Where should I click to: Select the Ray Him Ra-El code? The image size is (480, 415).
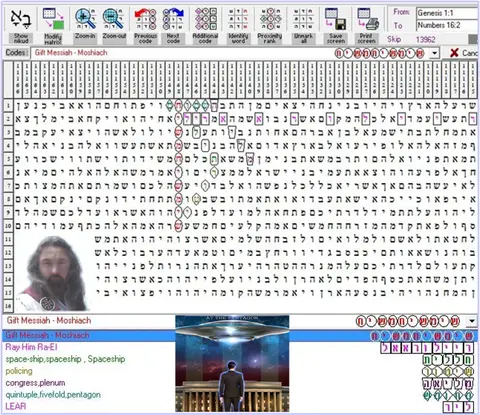click(x=31, y=347)
